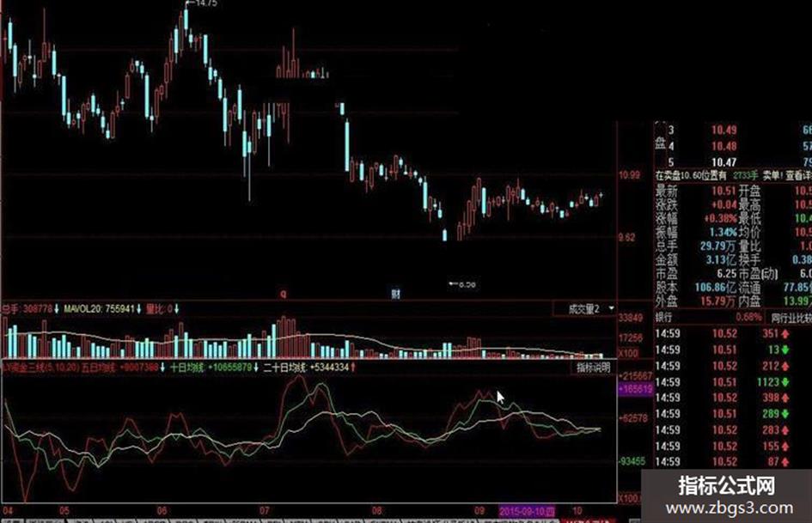
Task: Click the purple +165619 axis value
Action: coord(635,389)
